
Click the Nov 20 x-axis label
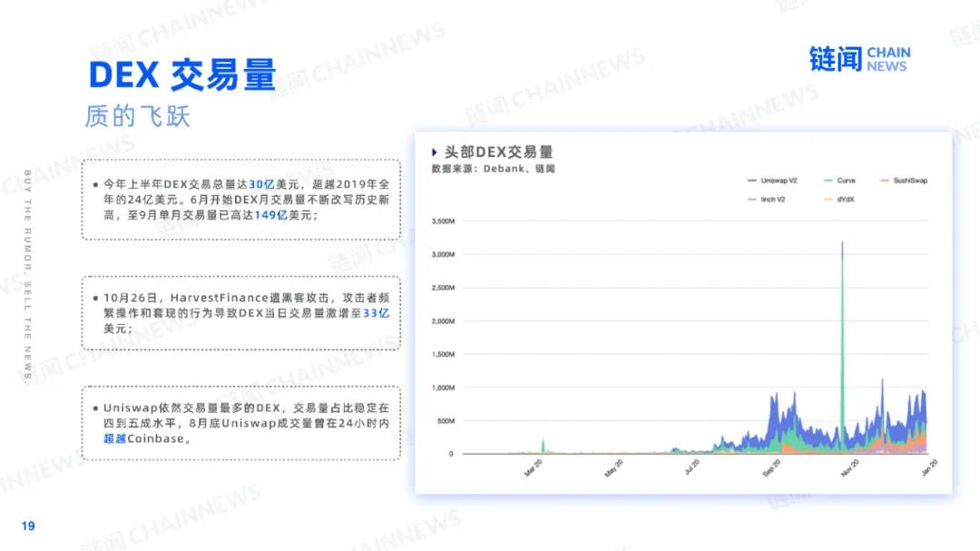pyautogui.click(x=850, y=467)
